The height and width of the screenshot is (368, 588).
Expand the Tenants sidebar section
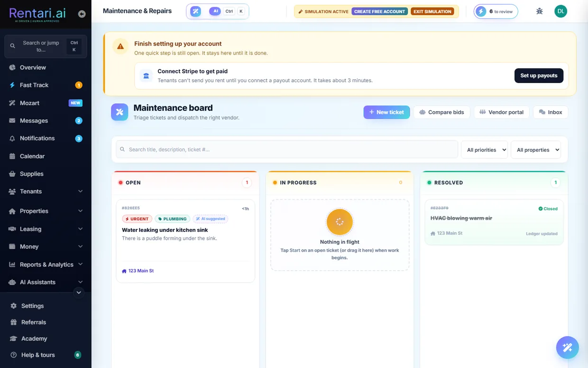pos(46,191)
